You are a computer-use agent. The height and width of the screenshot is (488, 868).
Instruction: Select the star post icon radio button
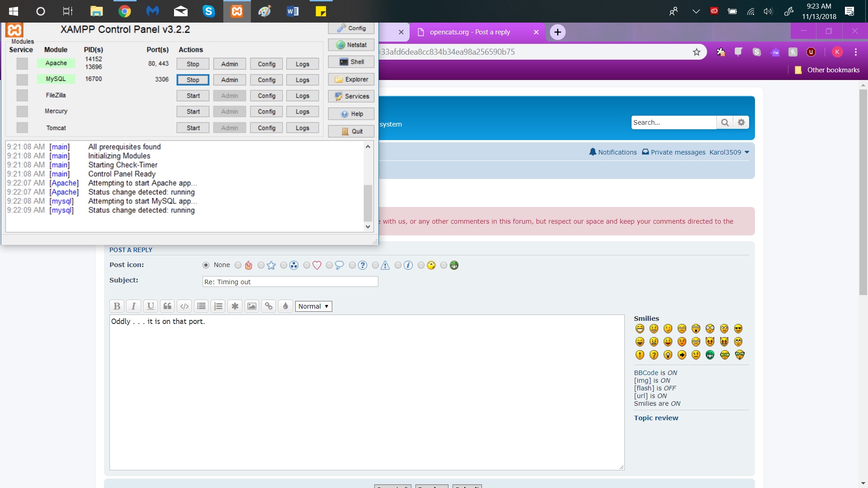coord(261,265)
